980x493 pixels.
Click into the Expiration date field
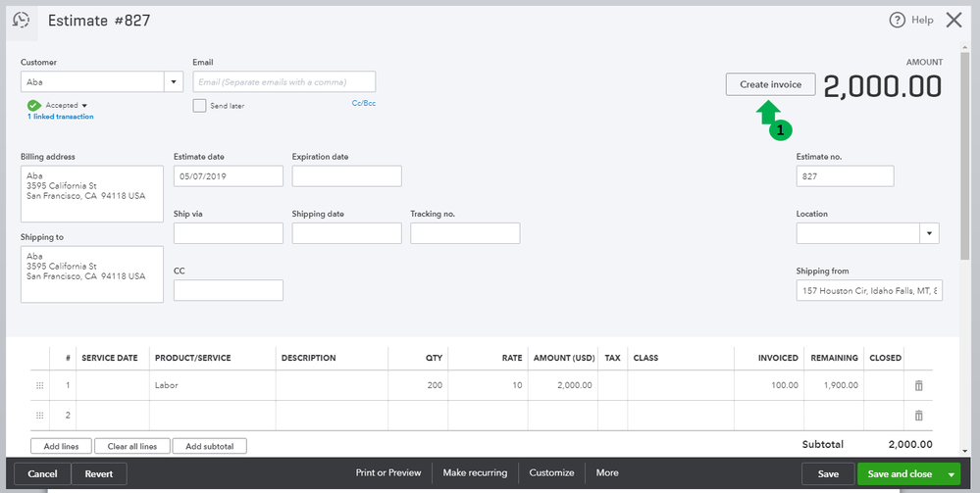(x=346, y=176)
